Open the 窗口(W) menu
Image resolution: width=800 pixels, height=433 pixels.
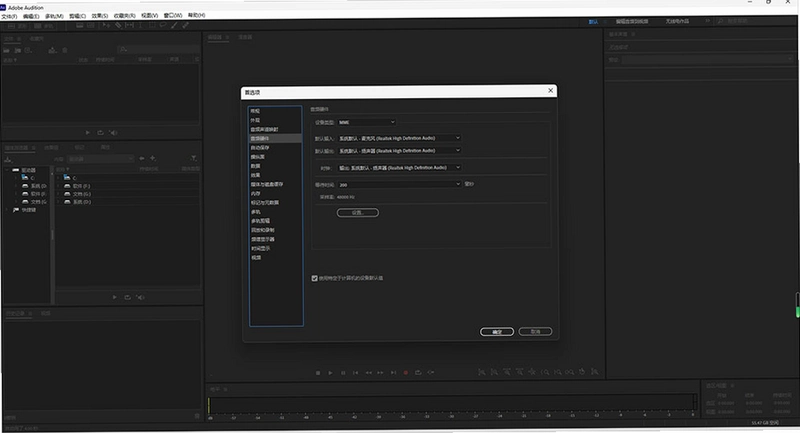pos(172,15)
